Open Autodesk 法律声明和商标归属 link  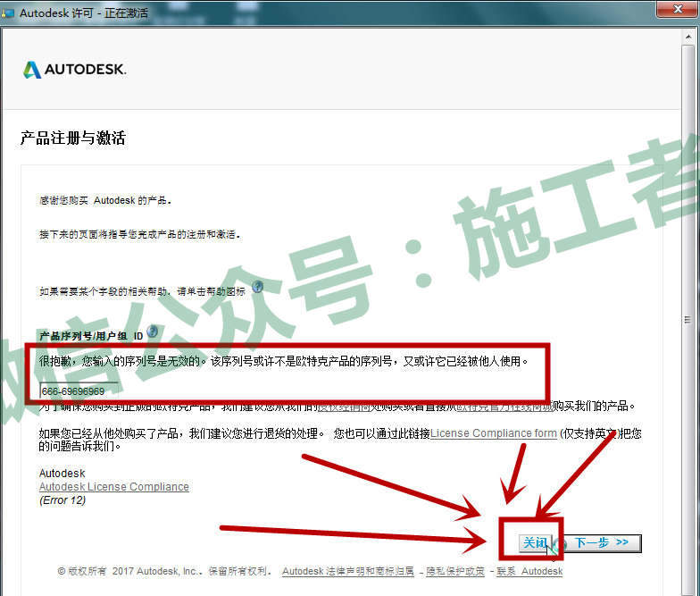[x=348, y=571]
